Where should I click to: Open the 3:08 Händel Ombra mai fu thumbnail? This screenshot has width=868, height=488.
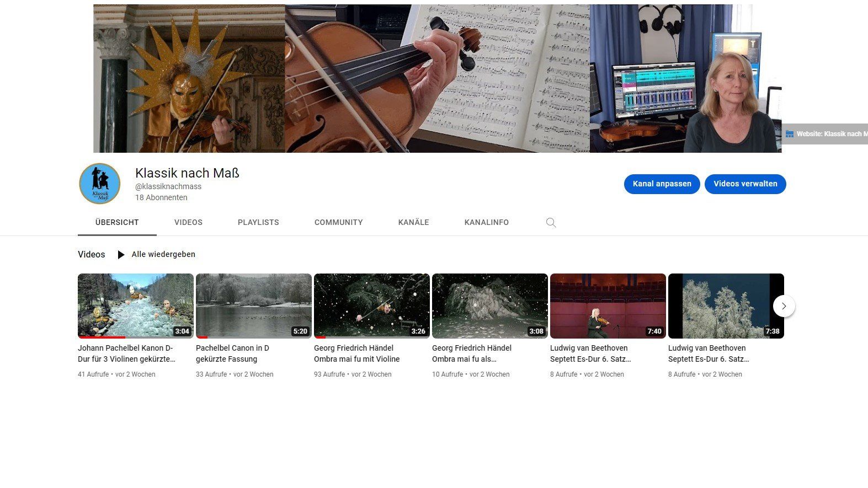click(490, 306)
